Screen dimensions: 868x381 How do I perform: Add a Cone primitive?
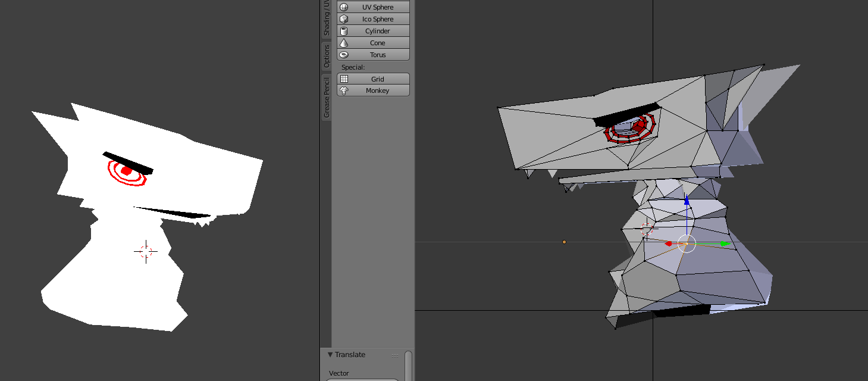coord(373,43)
